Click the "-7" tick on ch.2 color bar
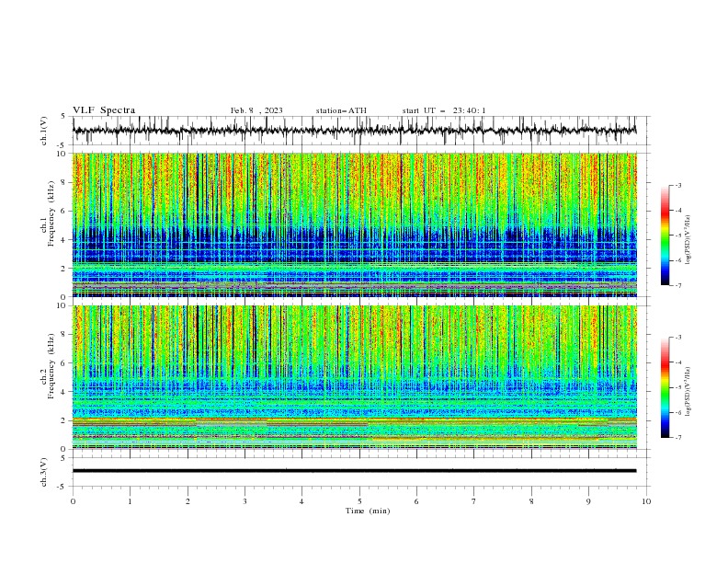 point(678,438)
